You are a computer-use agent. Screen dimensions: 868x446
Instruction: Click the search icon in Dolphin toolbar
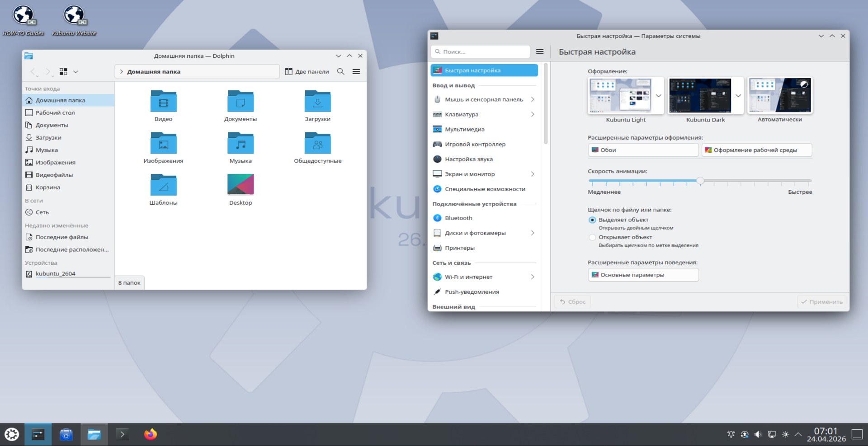(x=341, y=71)
